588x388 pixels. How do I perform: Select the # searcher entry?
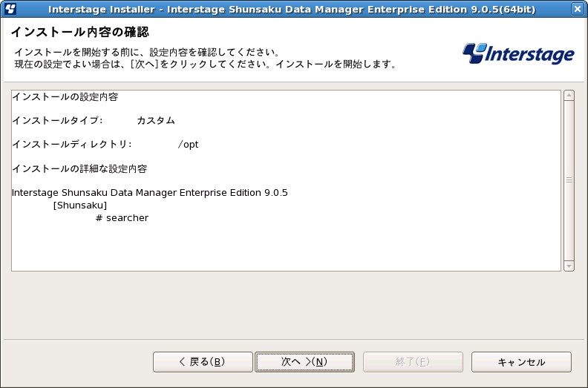pos(122,218)
